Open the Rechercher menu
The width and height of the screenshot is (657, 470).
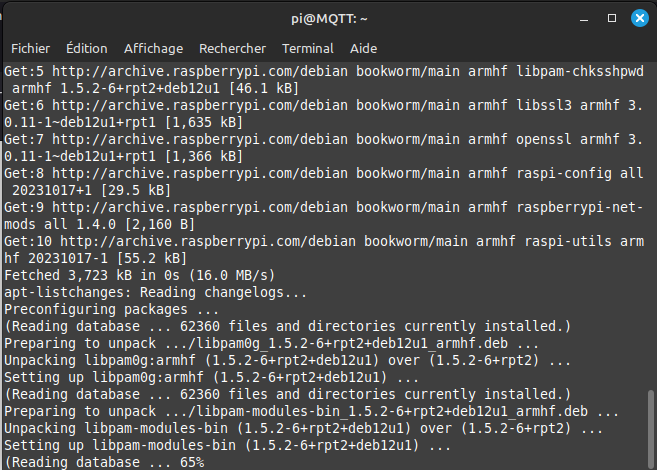232,48
